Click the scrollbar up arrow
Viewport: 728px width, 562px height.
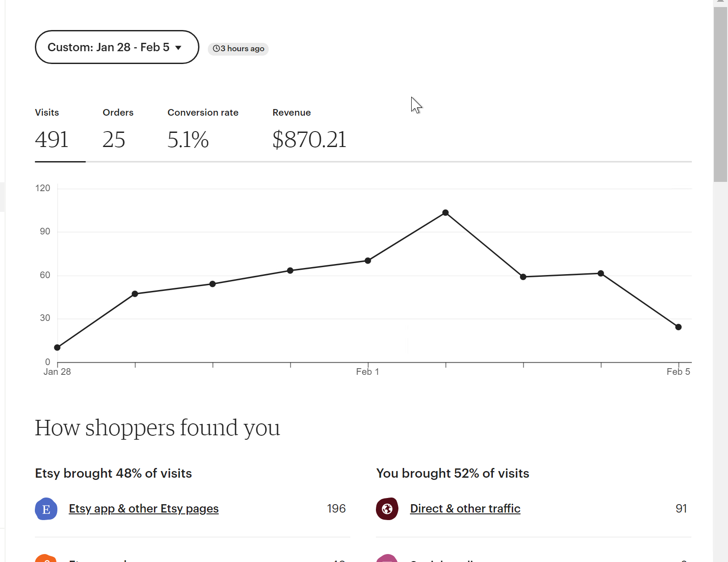tap(720, 3)
